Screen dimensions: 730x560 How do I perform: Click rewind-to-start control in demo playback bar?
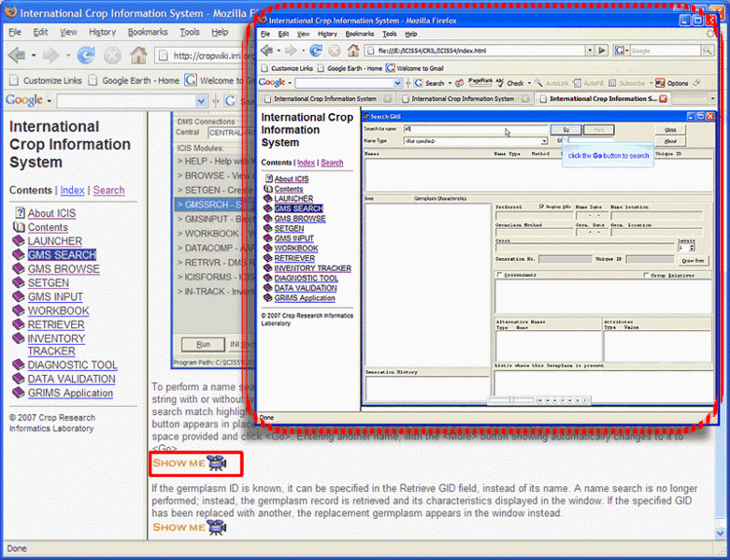[x=540, y=400]
